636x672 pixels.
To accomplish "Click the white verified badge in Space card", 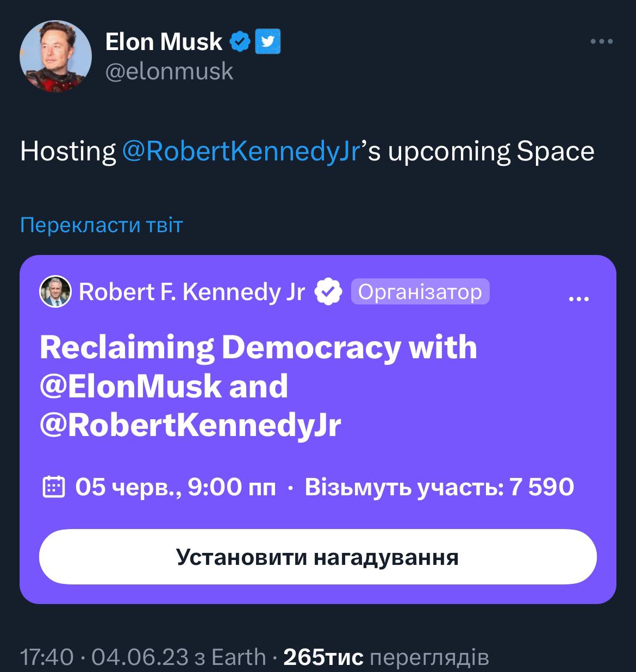I will tap(328, 292).
